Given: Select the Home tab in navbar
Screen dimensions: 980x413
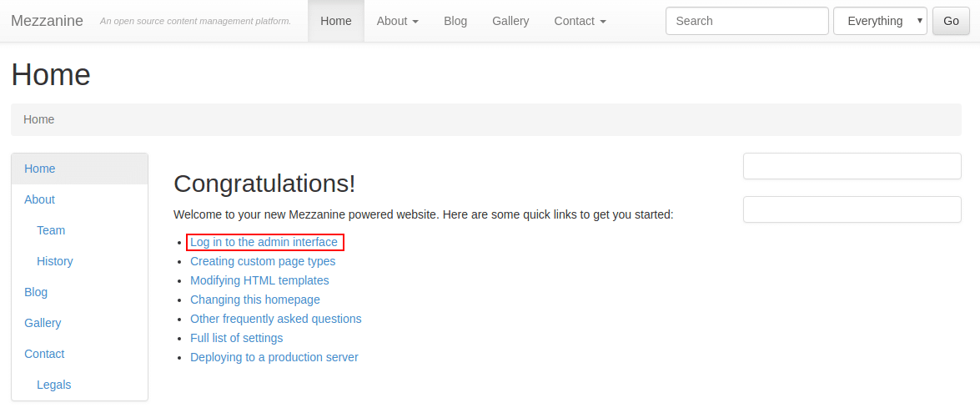Looking at the screenshot, I should (x=335, y=21).
